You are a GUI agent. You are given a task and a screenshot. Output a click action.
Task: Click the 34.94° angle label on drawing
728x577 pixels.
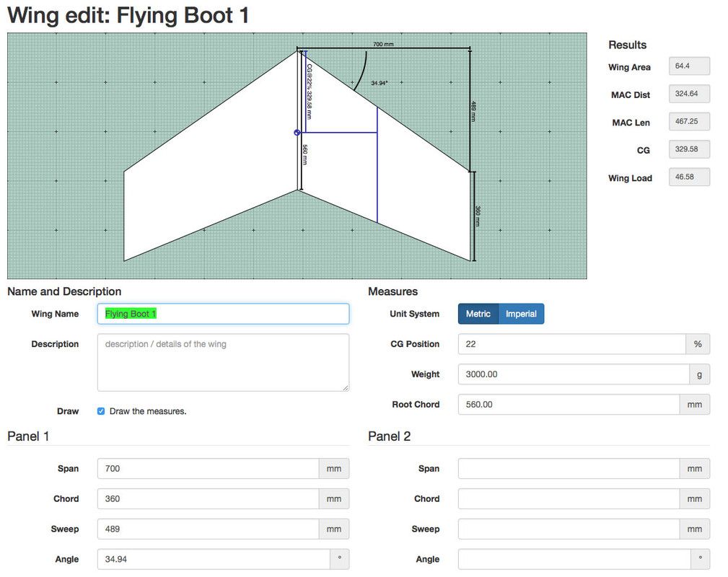pyautogui.click(x=380, y=83)
